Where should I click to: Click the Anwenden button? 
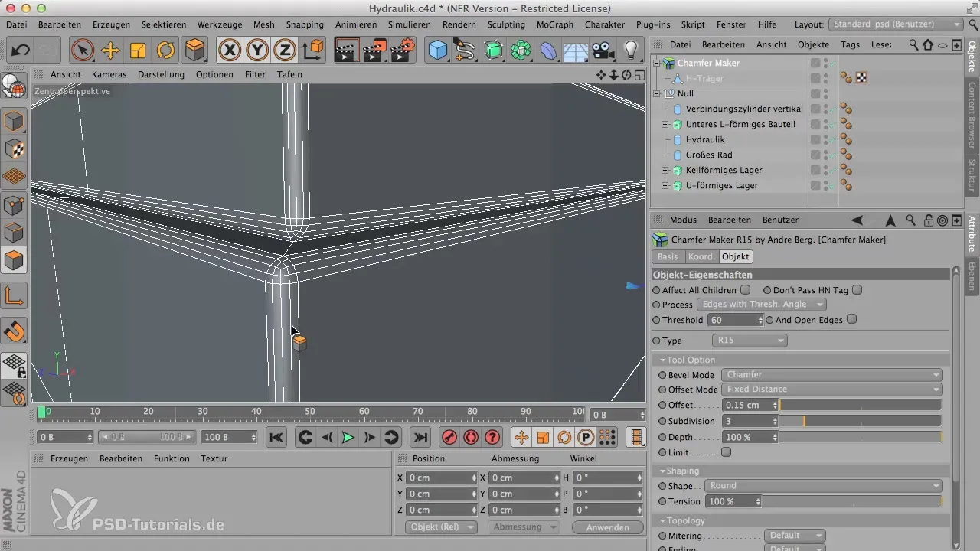tap(608, 527)
